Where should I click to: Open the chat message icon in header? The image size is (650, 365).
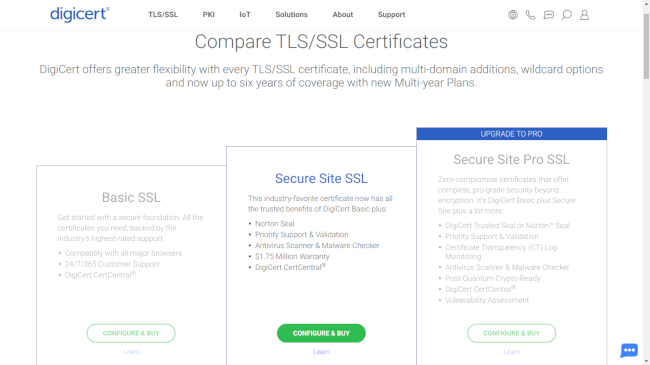click(548, 15)
